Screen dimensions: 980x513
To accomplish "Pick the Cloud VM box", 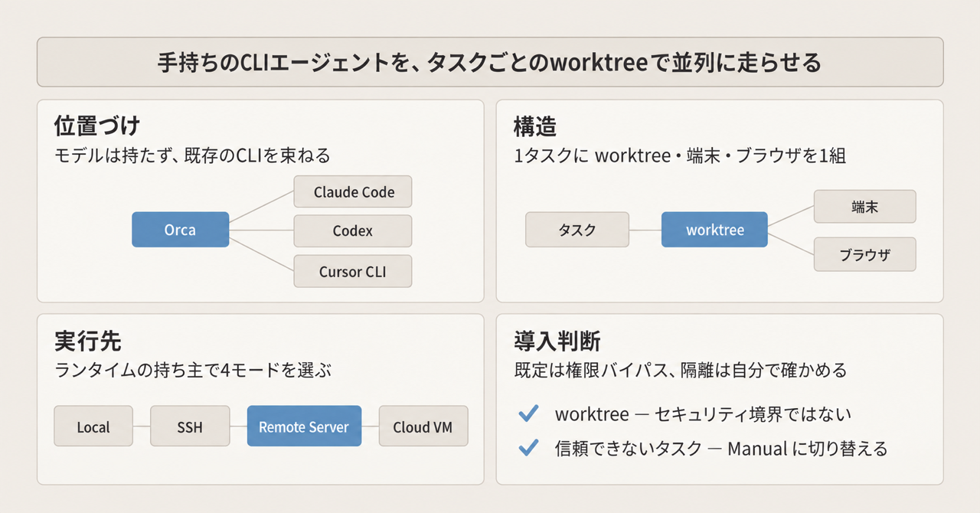I will click(423, 426).
